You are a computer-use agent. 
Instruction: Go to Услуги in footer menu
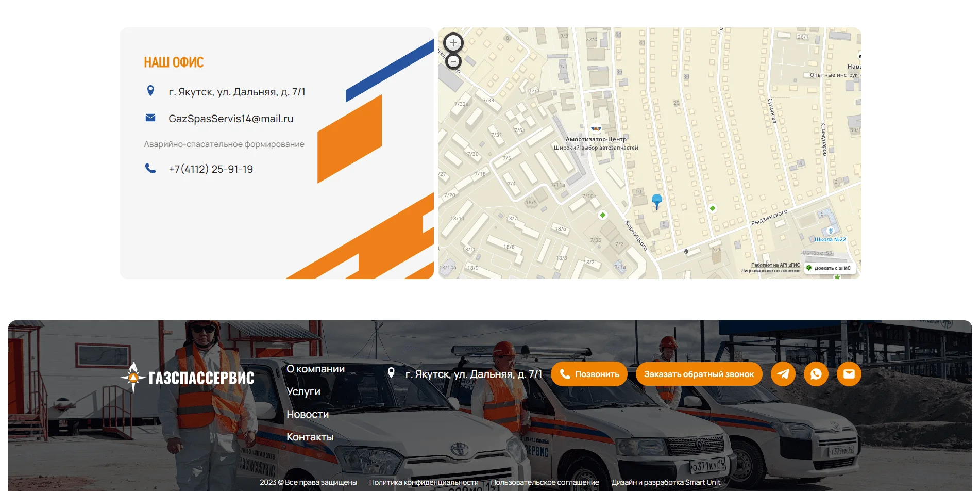303,391
